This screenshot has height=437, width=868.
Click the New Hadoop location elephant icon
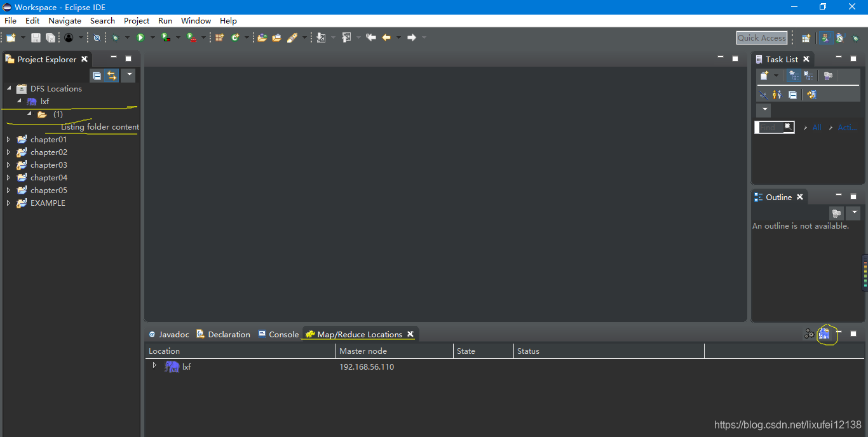tap(825, 333)
